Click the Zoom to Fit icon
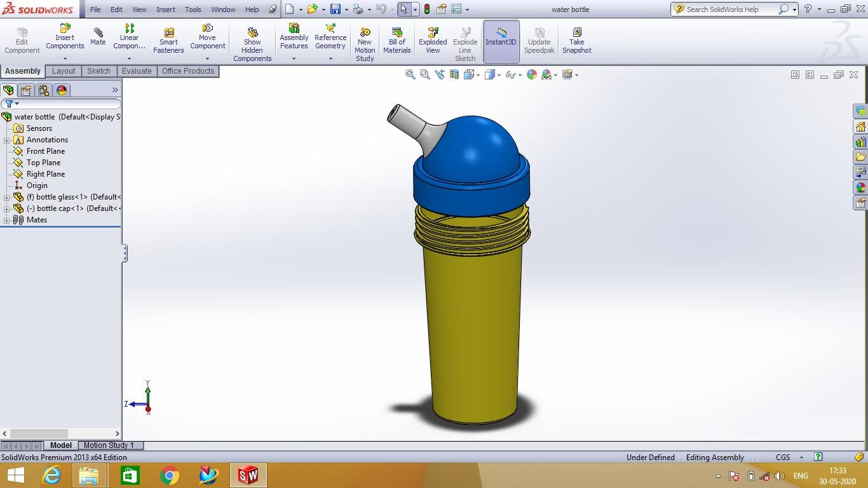The width and height of the screenshot is (868, 488). tap(409, 74)
